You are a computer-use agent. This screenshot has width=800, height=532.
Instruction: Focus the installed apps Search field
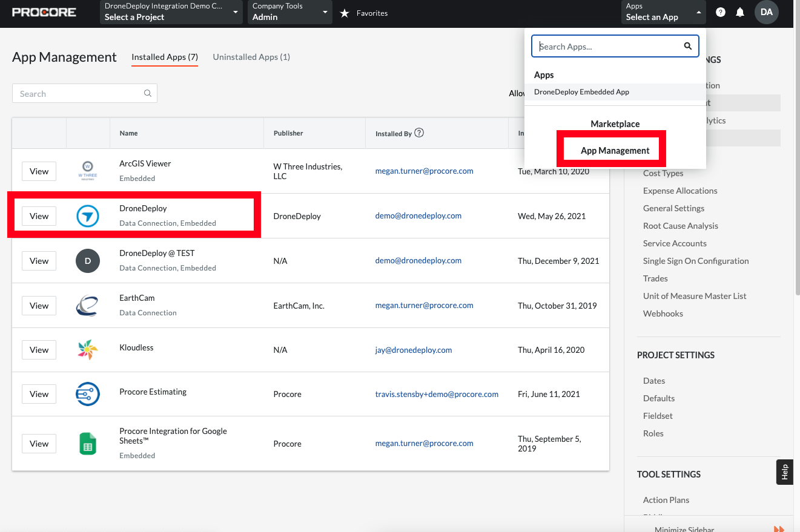coord(85,94)
